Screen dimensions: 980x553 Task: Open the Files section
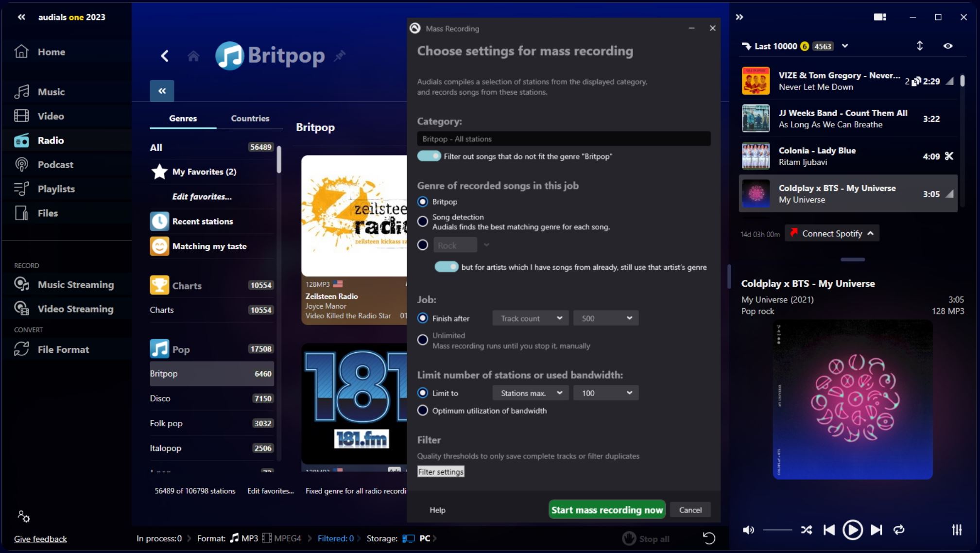pos(48,213)
